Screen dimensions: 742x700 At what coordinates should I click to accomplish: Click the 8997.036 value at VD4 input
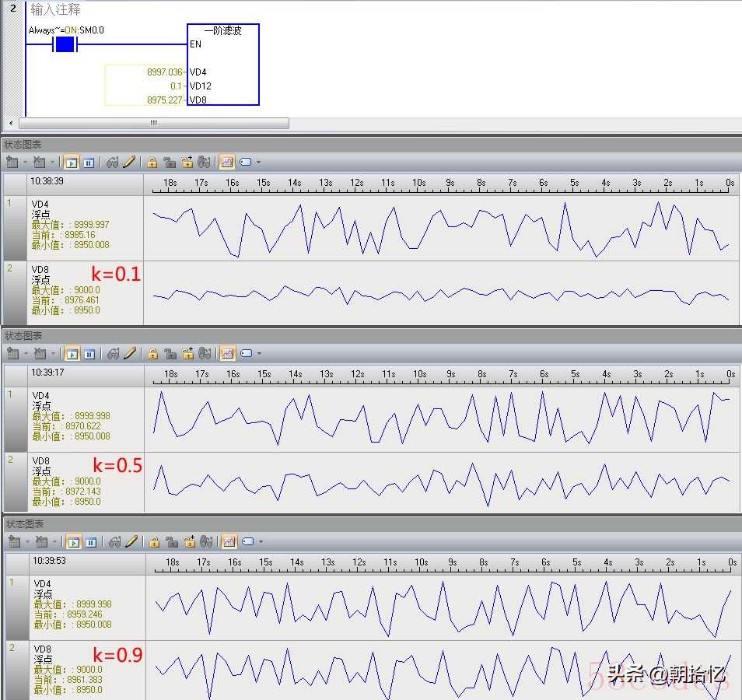pyautogui.click(x=164, y=72)
